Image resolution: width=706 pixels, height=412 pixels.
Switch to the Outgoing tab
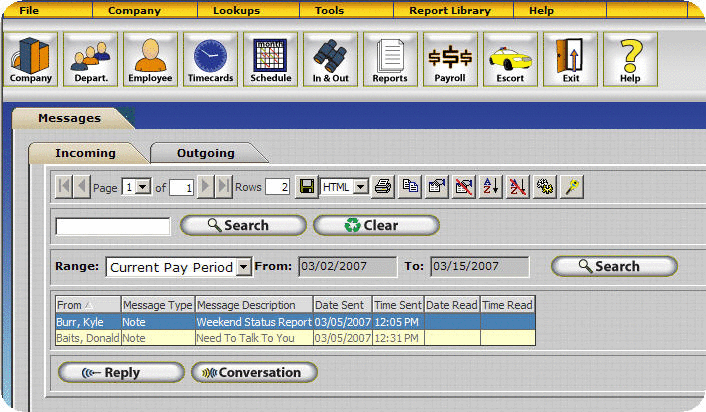coord(206,153)
